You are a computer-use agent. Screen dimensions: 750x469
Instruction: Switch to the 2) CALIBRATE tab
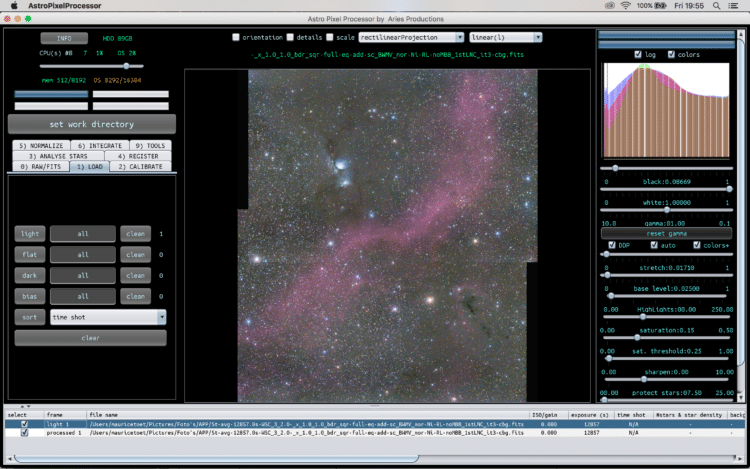coord(141,166)
